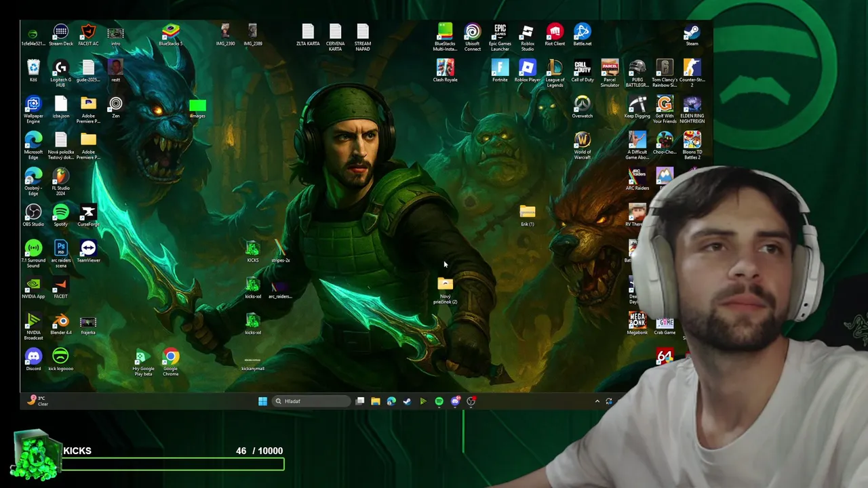The width and height of the screenshot is (868, 488).
Task: Launch Google Chrome from the desktop
Action: click(x=170, y=363)
